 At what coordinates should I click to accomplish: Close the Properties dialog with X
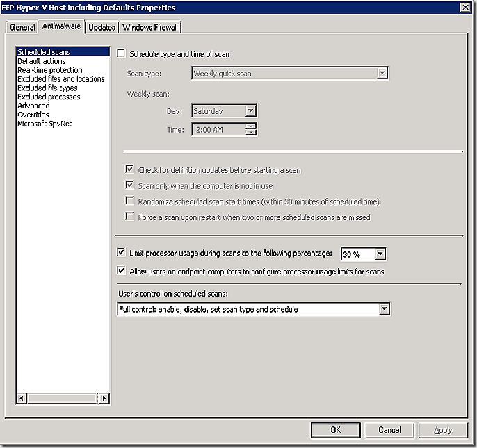click(465, 8)
